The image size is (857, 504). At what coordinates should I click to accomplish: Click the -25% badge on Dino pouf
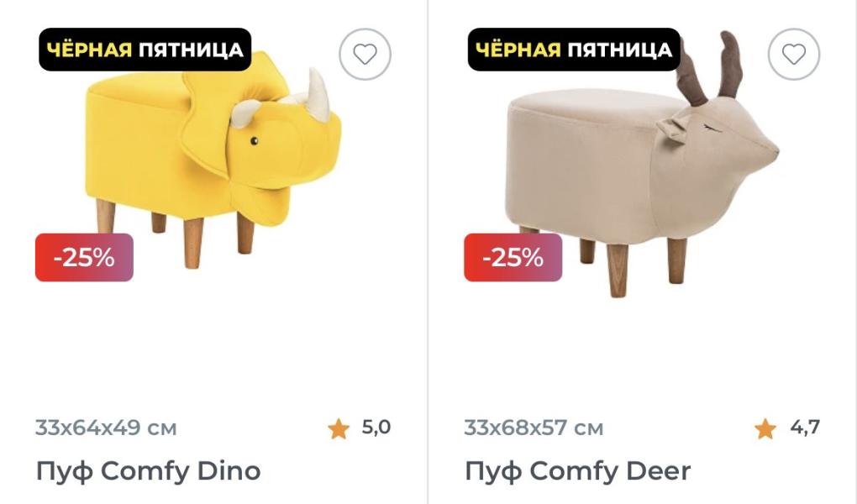click(84, 258)
